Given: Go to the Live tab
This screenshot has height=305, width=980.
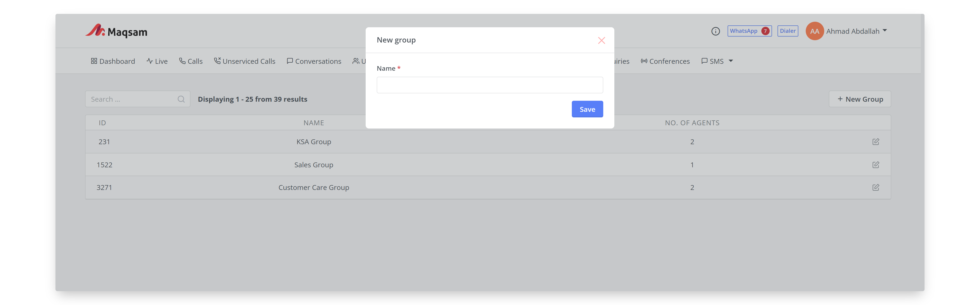Looking at the screenshot, I should coord(157,61).
